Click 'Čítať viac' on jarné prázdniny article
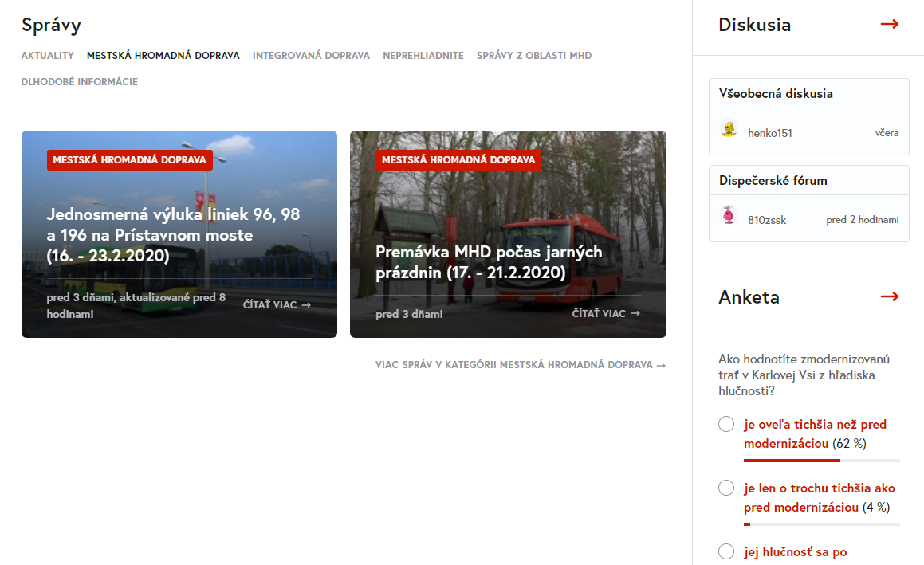Image resolution: width=924 pixels, height=565 pixels. (x=606, y=313)
